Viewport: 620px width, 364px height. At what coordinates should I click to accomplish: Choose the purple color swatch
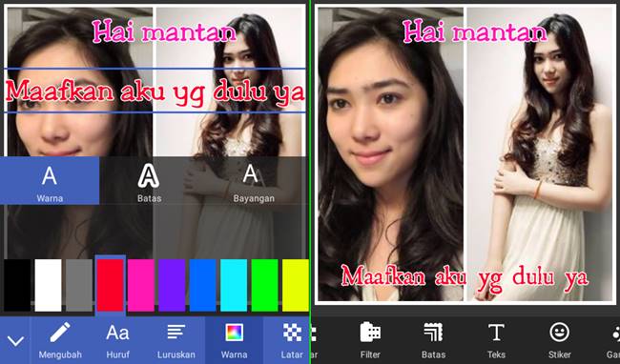(x=172, y=285)
